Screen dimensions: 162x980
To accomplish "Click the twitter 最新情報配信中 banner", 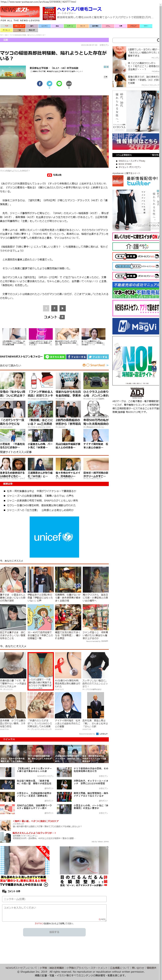I will coord(136,180).
